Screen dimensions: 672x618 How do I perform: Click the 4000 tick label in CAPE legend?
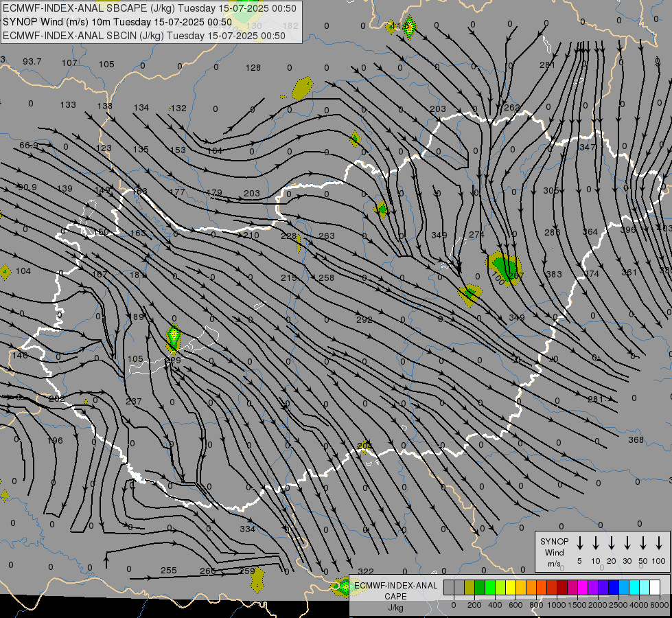[x=639, y=605]
